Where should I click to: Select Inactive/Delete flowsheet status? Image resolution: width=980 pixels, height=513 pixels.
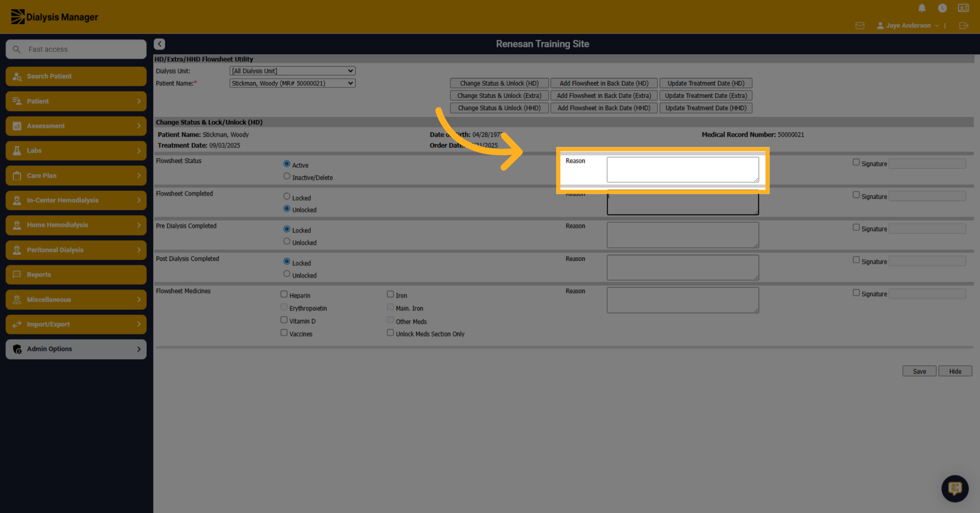coord(287,176)
